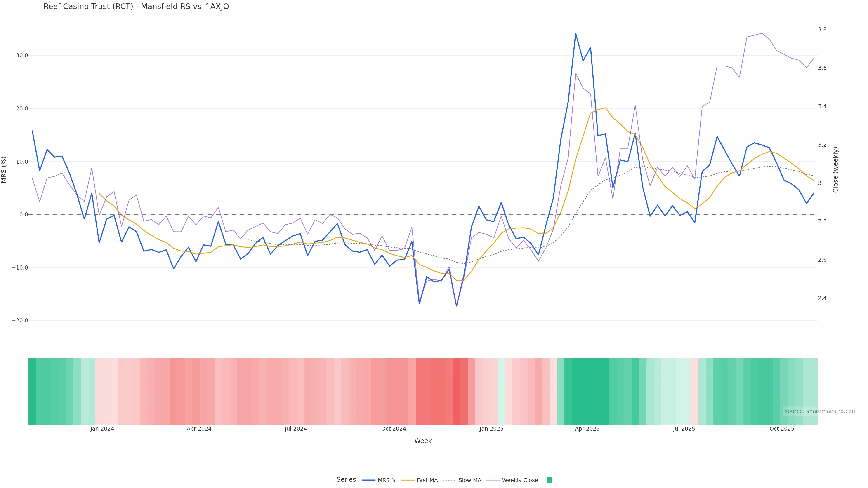This screenshot has height=488, width=868.
Task: Click the 30.0 tick on left axis
Action: [x=22, y=56]
